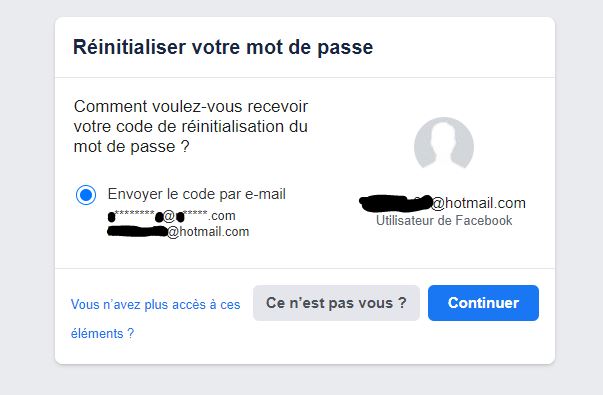603x395 pixels.
Task: Click the black redaction before @hotmail.com option
Action: tap(137, 232)
